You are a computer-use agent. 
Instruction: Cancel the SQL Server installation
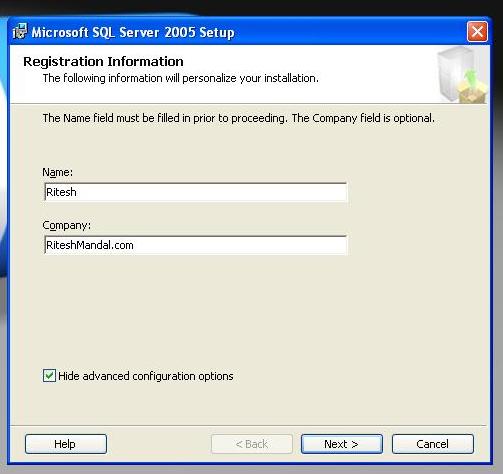[433, 444]
